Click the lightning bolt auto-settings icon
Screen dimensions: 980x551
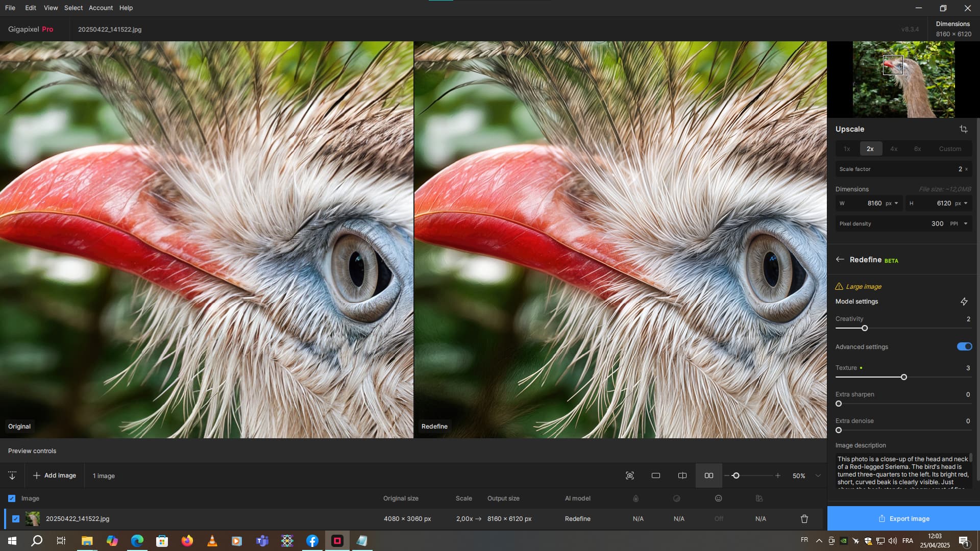964,302
